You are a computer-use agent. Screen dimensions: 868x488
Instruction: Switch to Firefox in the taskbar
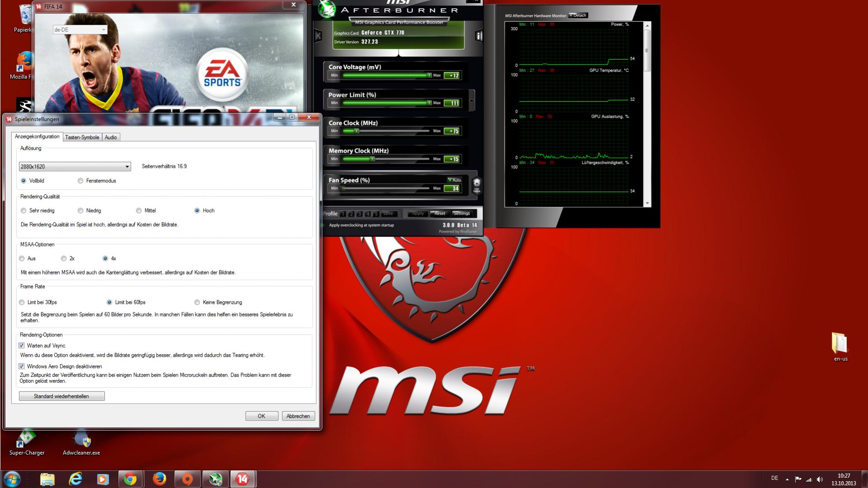pos(159,479)
